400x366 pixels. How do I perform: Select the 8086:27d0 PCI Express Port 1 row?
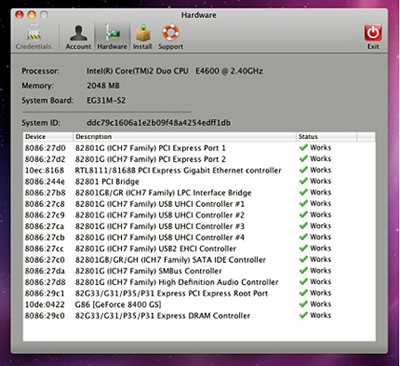(199, 148)
